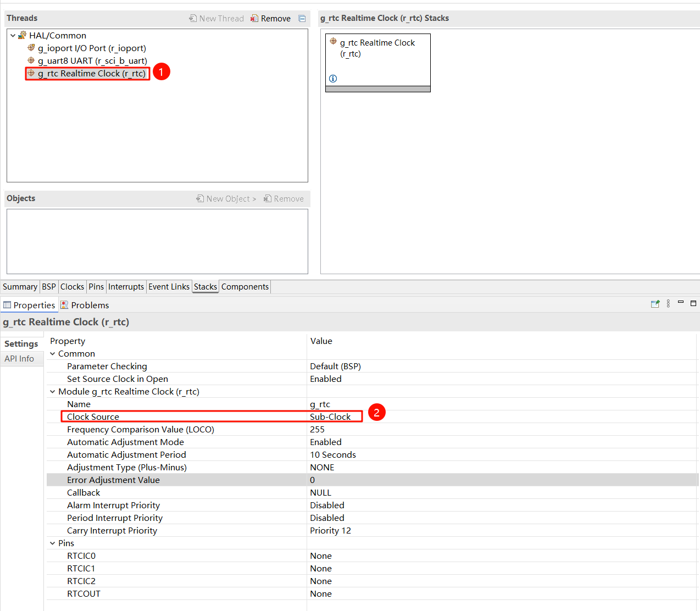Click the Carry Interrupt Priority value
The width and height of the screenshot is (700, 611).
tap(330, 531)
